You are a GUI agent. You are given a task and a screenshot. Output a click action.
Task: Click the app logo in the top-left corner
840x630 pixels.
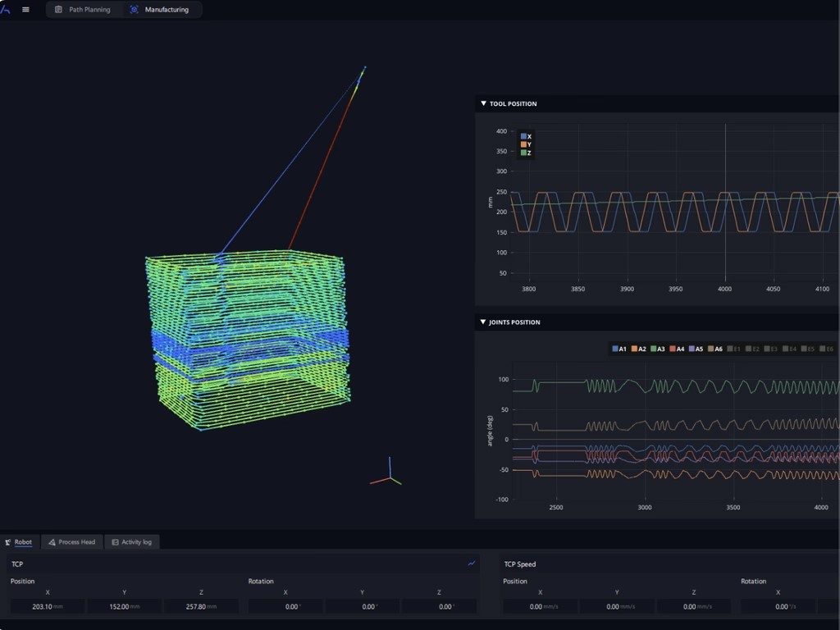coord(7,9)
